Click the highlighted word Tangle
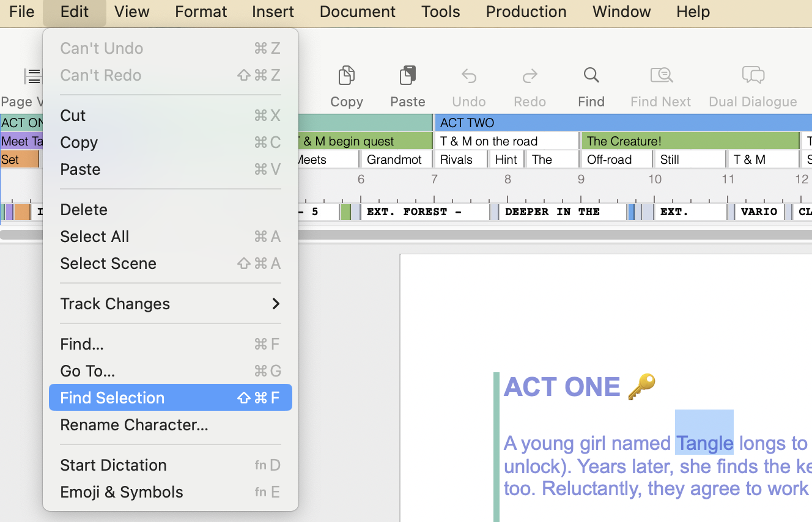The width and height of the screenshot is (812, 522). pyautogui.click(x=704, y=443)
